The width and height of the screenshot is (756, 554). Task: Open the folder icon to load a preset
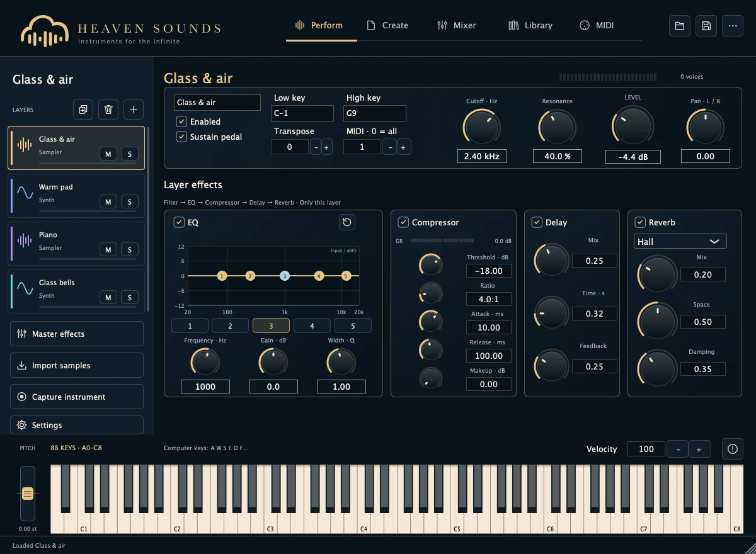(680, 26)
